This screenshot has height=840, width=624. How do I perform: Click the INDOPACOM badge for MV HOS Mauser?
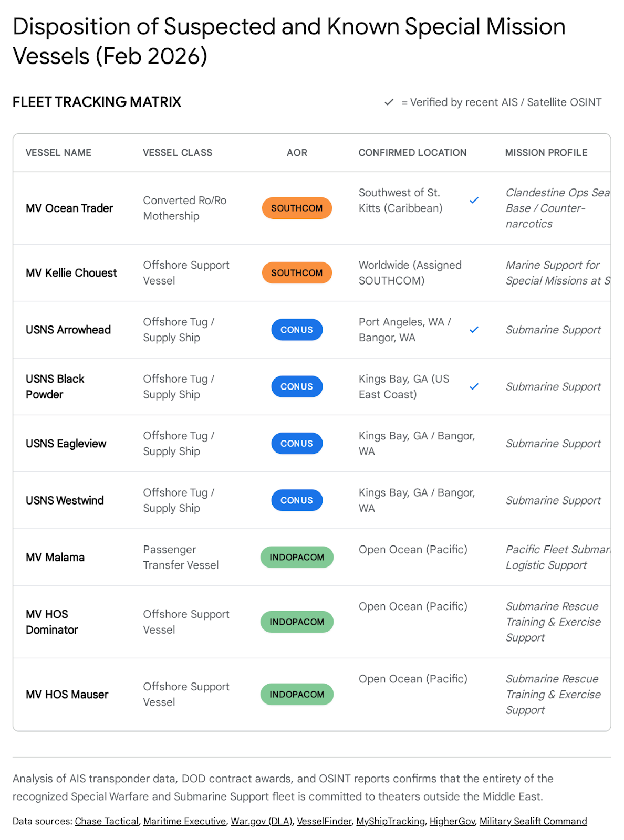click(x=297, y=694)
